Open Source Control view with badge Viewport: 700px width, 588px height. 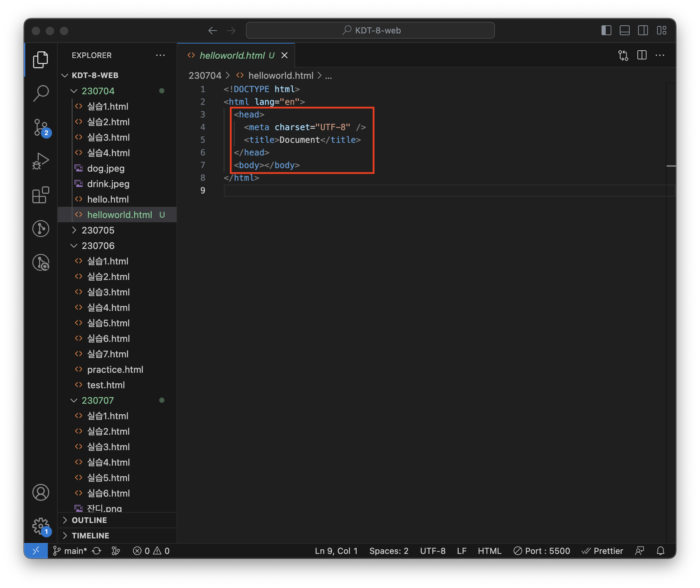point(41,127)
